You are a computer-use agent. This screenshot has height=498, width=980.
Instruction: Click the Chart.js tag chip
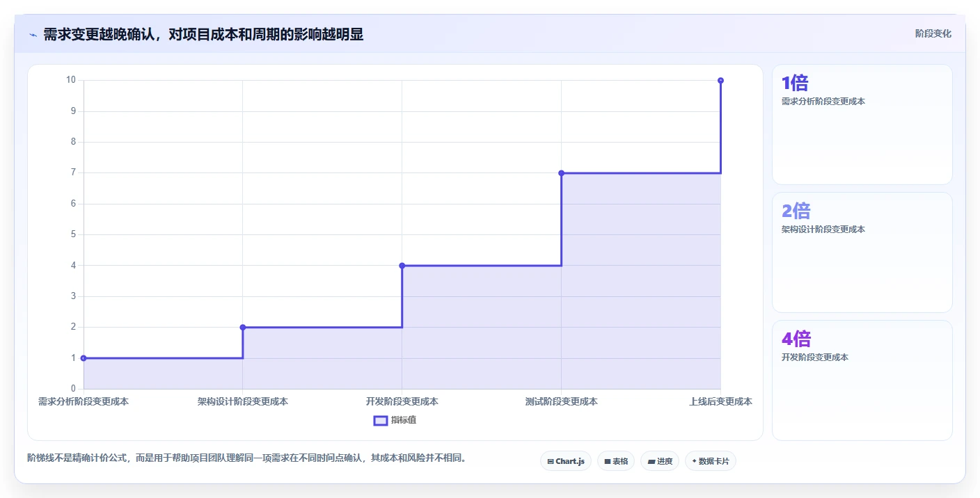[565, 461]
